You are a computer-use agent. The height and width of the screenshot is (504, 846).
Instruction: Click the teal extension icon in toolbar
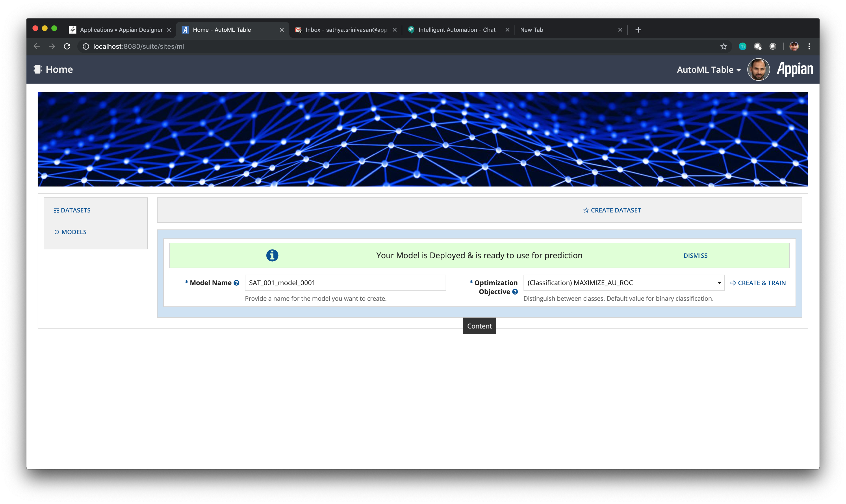(x=742, y=46)
